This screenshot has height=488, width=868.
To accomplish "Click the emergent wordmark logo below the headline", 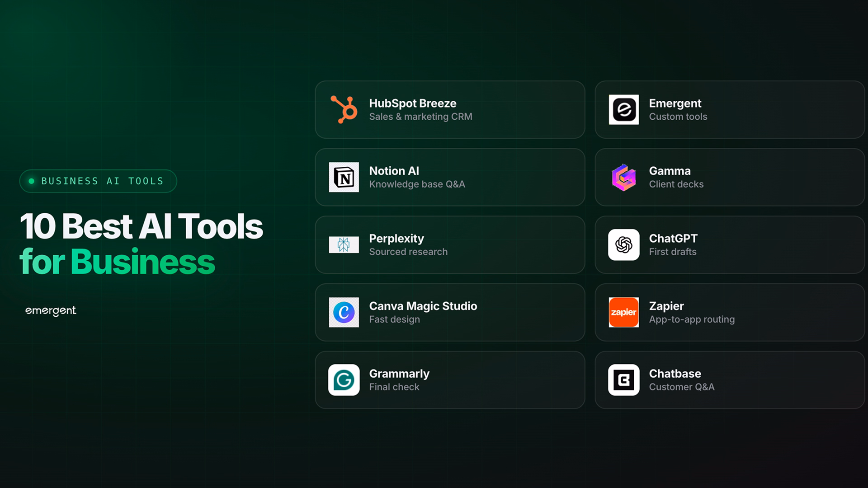I will [51, 311].
